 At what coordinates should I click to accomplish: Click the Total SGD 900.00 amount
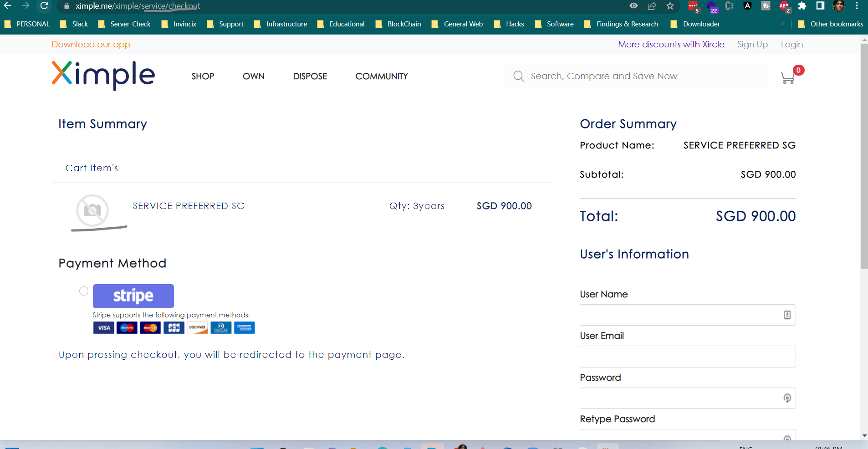[x=756, y=216]
